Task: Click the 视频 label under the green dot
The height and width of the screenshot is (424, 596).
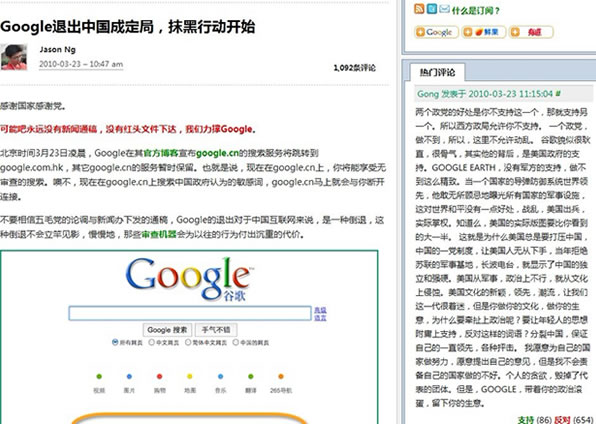Action: [99, 391]
